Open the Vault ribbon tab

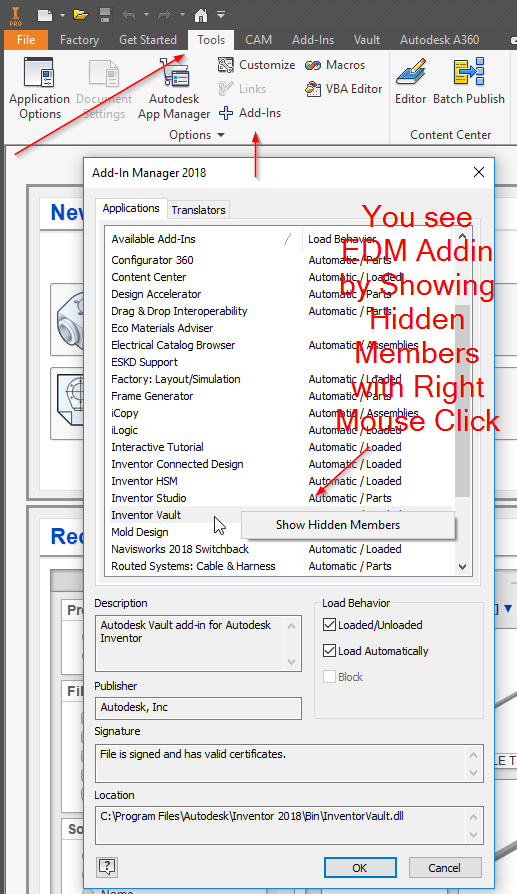pos(367,40)
